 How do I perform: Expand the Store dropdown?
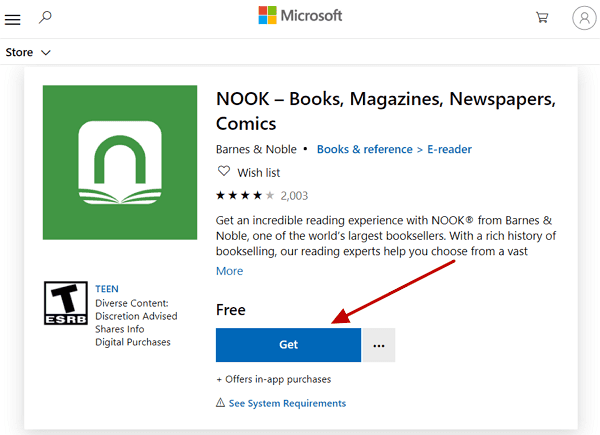tap(28, 52)
